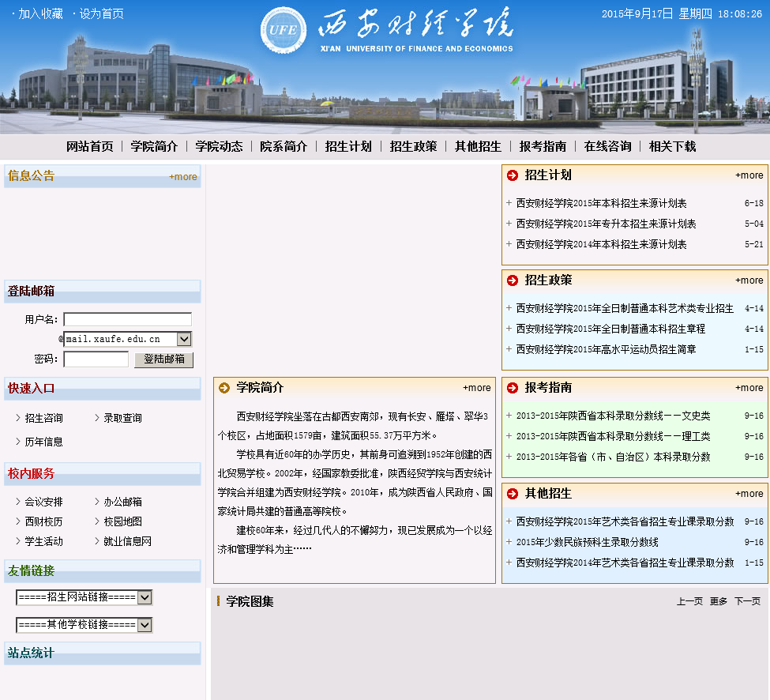The height and width of the screenshot is (700, 770).
Task: Open 历年信息 quick entry link
Action: 43,442
